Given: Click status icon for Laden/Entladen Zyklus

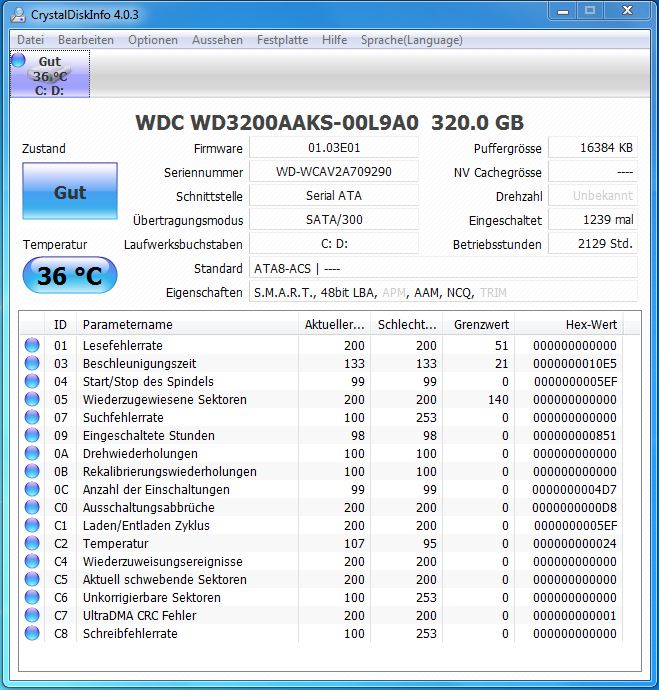Looking at the screenshot, I should tap(32, 525).
